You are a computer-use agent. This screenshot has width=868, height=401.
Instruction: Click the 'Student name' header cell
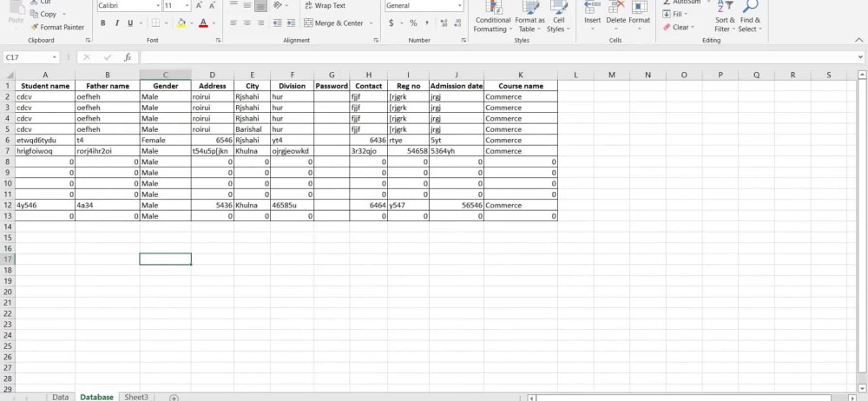tap(45, 86)
